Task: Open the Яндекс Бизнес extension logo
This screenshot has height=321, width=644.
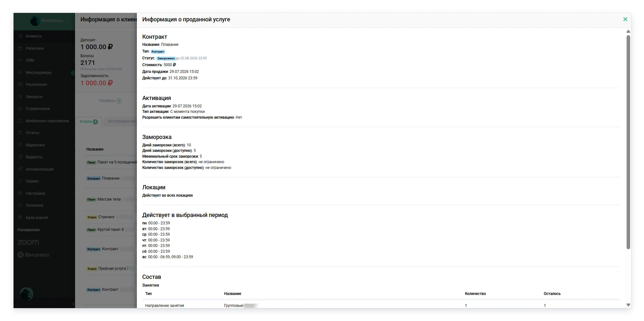Action: pyautogui.click(x=33, y=255)
